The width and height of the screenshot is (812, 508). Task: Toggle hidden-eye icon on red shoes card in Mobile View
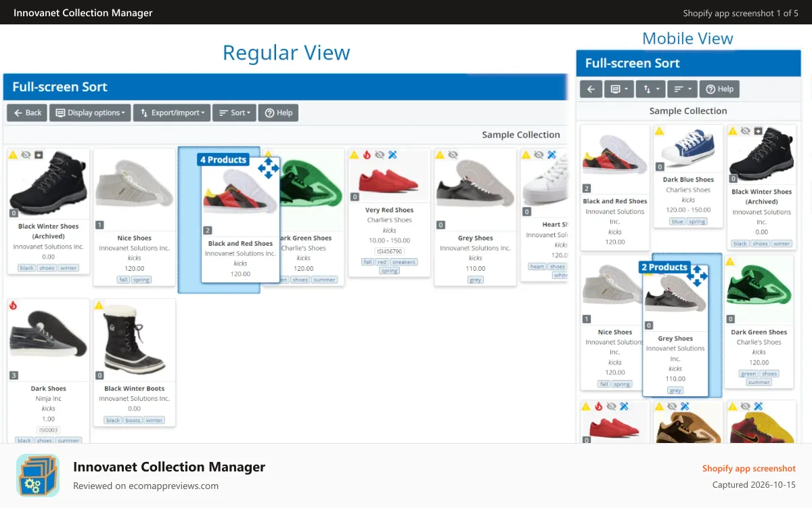pyautogui.click(x=611, y=406)
